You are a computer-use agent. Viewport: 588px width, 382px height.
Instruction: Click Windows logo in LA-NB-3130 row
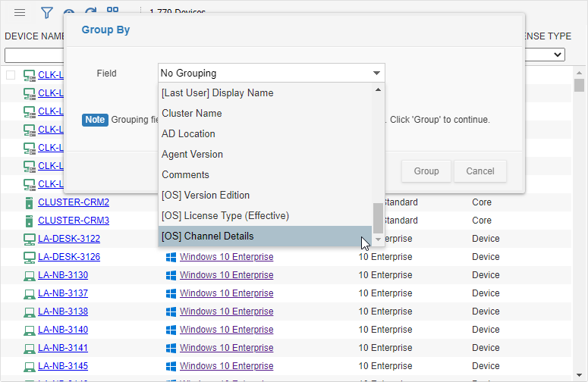click(x=171, y=275)
